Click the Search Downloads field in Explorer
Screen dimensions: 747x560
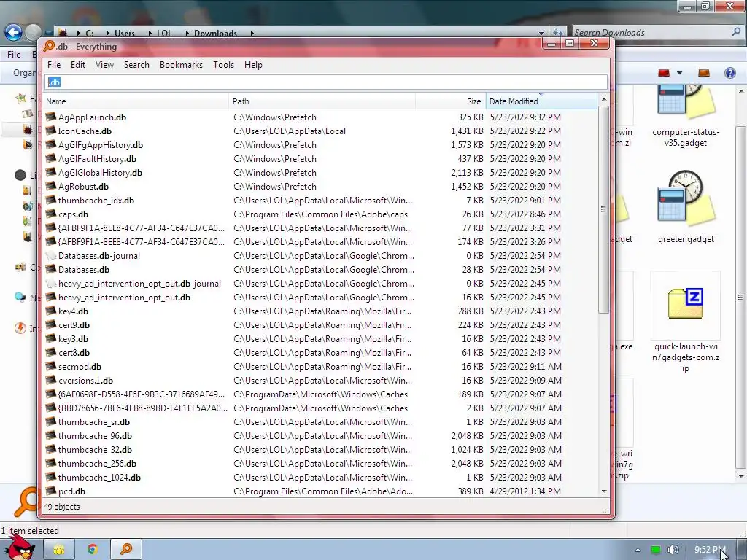tap(651, 32)
